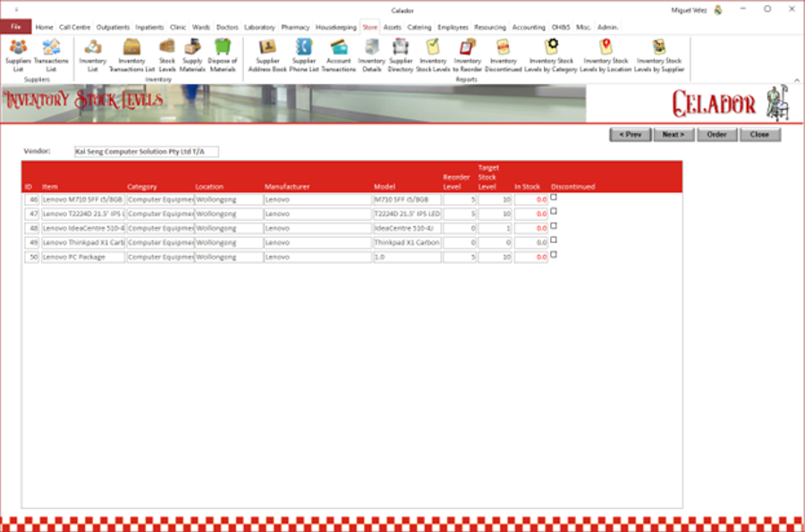Viewport: 805px width, 532px height.
Task: Open the Transactions List icon
Action: point(51,54)
